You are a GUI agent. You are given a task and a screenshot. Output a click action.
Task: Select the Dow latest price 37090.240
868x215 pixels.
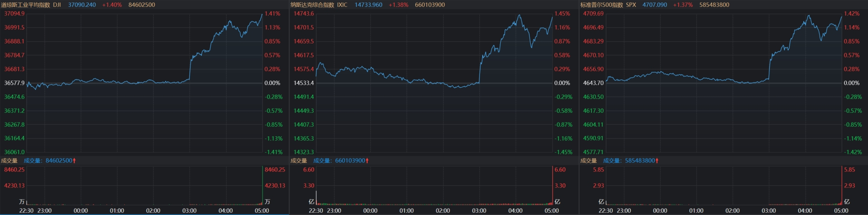pos(82,5)
